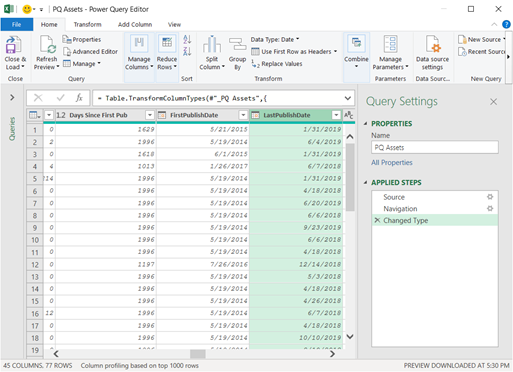513x372 pixels.
Task: Click the Close & Load icon
Action: [x=14, y=45]
